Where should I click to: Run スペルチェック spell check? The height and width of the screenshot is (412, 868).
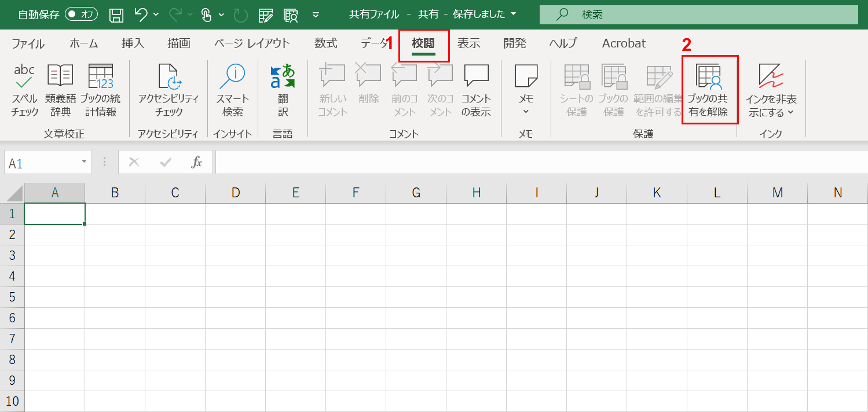pos(25,90)
